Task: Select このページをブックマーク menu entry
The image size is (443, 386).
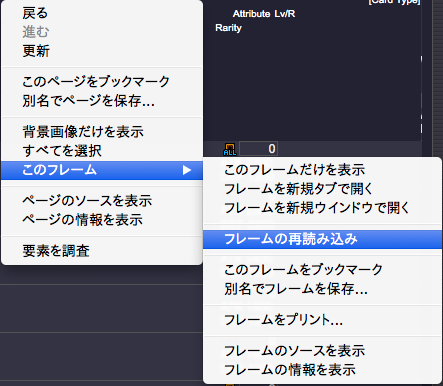Action: 102,82
